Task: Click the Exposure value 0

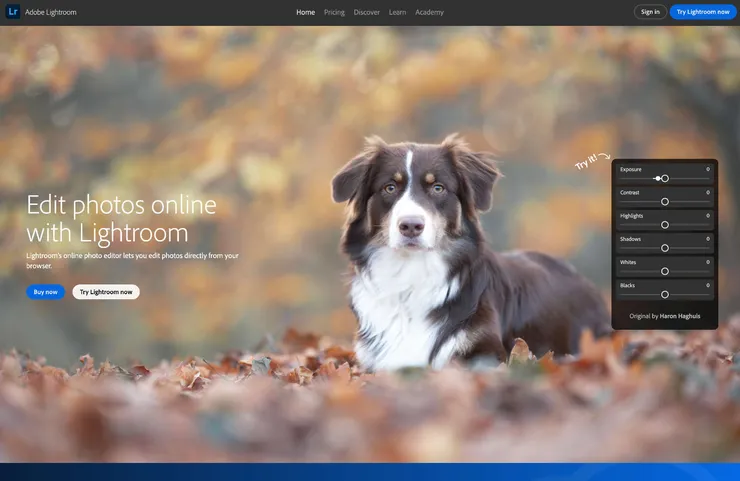Action: (708, 169)
